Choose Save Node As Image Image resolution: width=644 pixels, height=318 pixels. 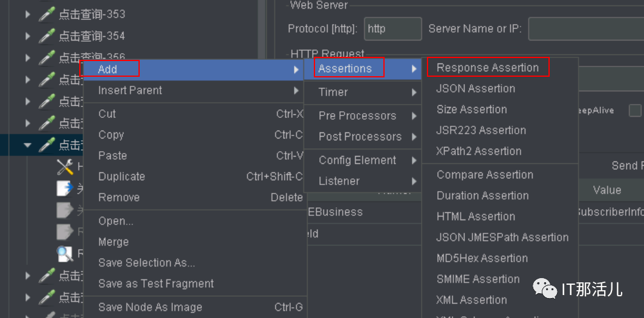tap(150, 307)
